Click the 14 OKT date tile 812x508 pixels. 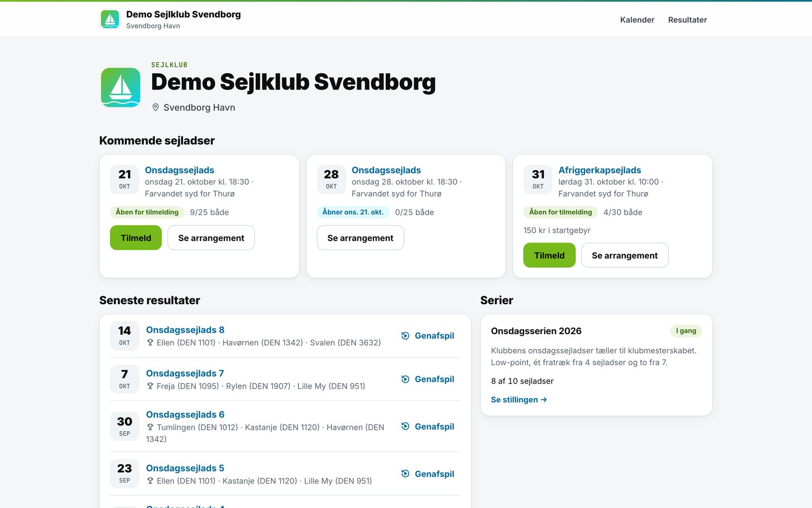click(124, 336)
